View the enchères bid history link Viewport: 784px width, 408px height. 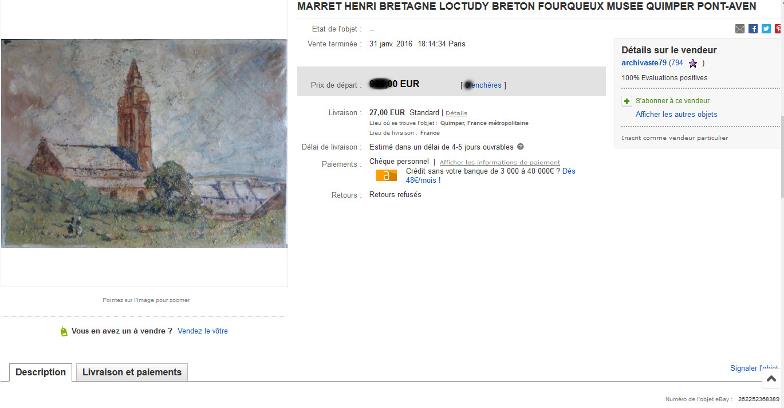tap(482, 86)
